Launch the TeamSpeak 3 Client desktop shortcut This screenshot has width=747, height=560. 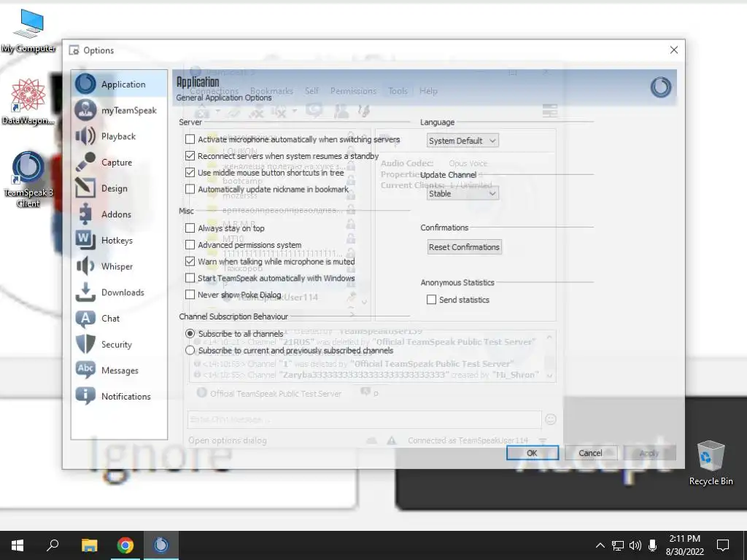28,179
